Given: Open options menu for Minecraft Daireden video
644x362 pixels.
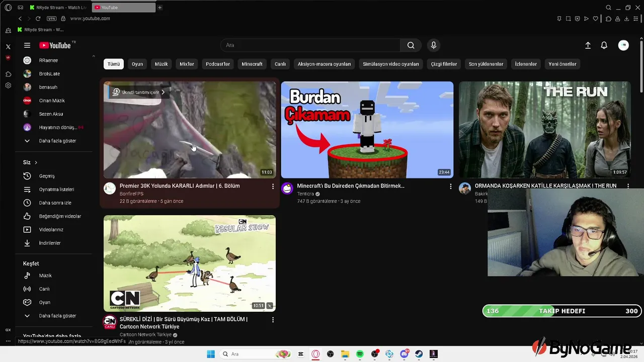Looking at the screenshot, I should [450, 187].
